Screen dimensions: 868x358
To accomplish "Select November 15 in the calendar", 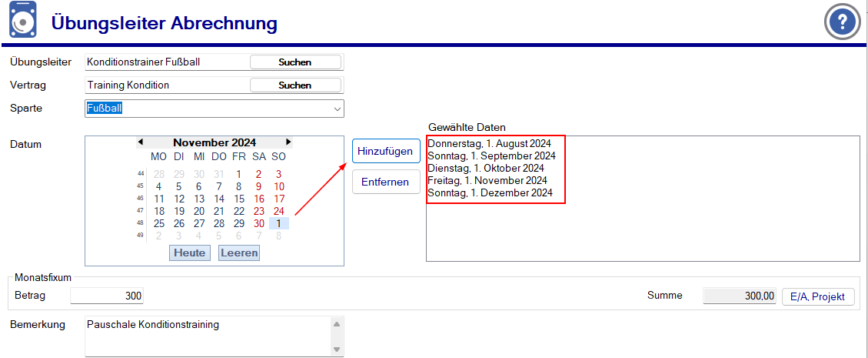I will coord(239,199).
